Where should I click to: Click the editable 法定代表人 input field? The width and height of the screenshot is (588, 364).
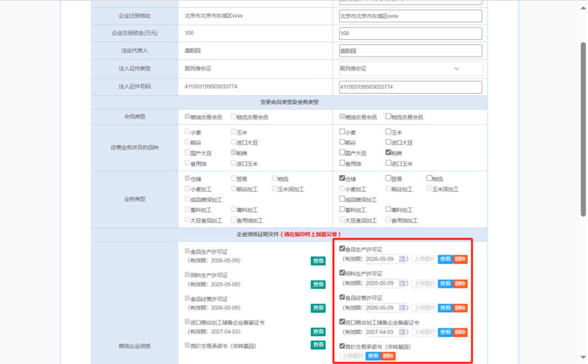click(411, 50)
